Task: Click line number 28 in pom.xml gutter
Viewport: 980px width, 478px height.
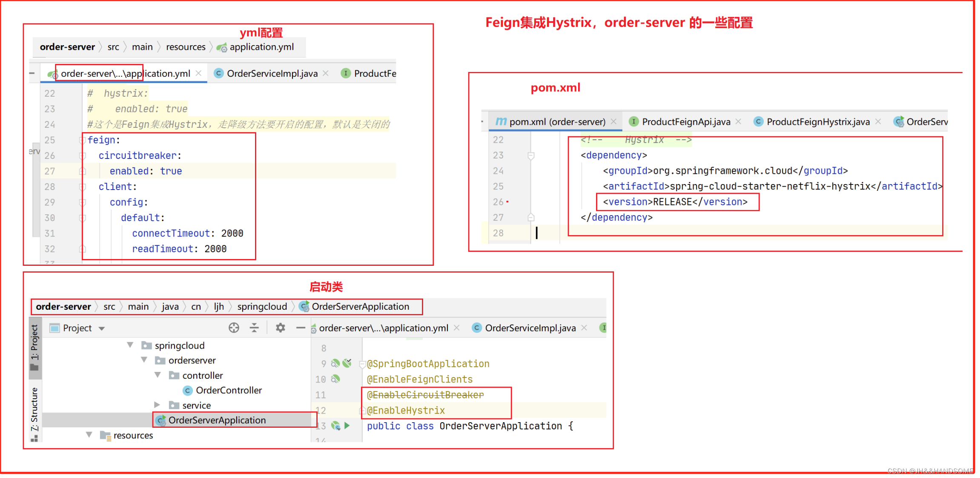Action: pyautogui.click(x=498, y=233)
